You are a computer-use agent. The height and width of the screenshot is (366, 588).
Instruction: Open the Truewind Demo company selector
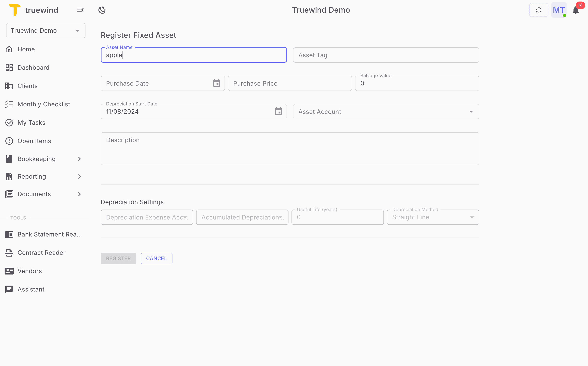(x=45, y=31)
